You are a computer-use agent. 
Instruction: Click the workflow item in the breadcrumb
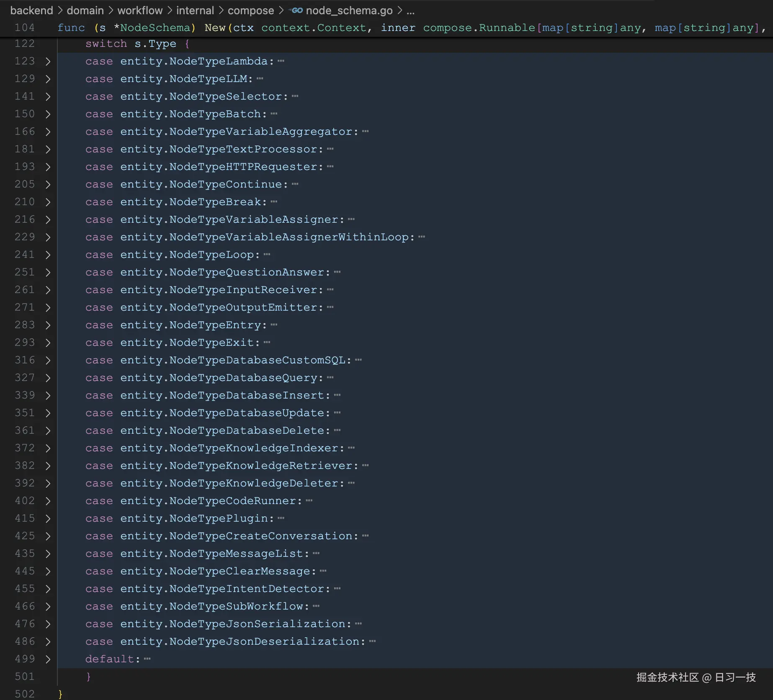(139, 10)
